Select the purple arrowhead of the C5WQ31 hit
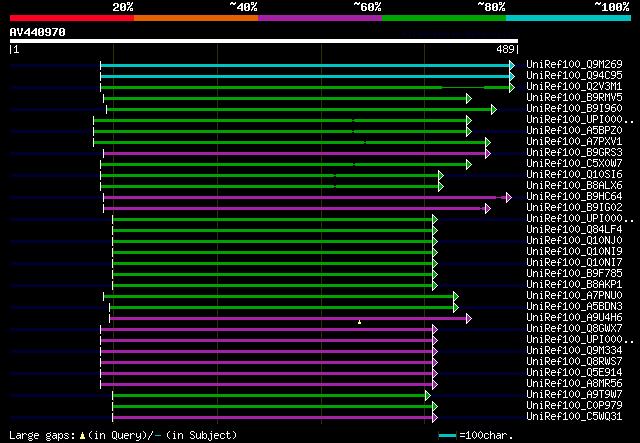640x443 pixels. point(435,417)
